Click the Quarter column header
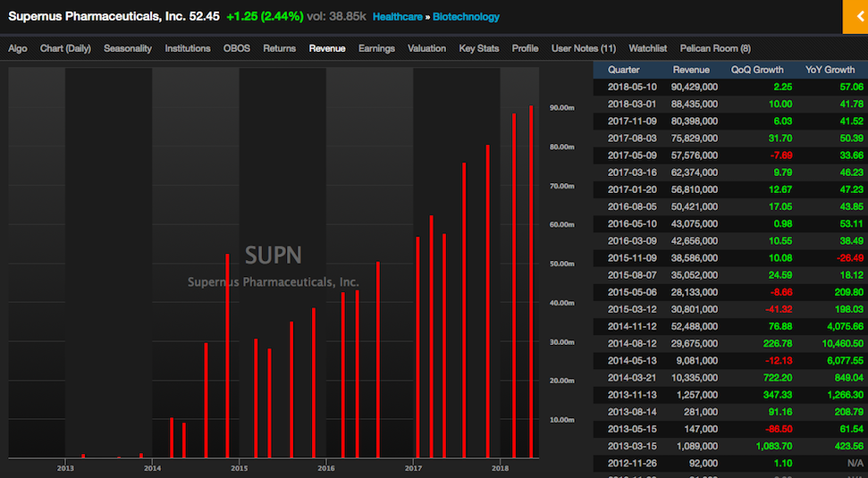The image size is (868, 478). coord(624,70)
